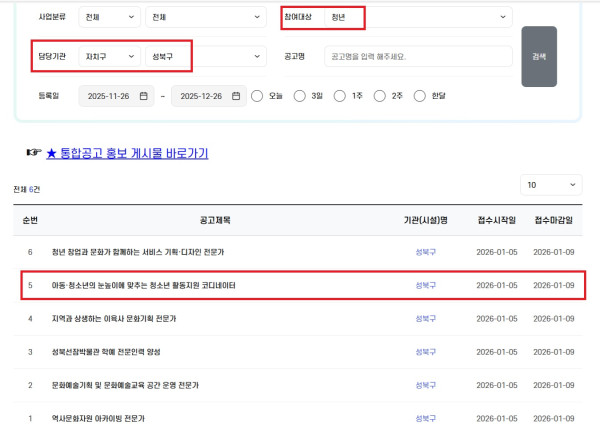The height and width of the screenshot is (424, 600).
Task: Open the 담당기관 자치구 dropdown
Action: tap(110, 56)
